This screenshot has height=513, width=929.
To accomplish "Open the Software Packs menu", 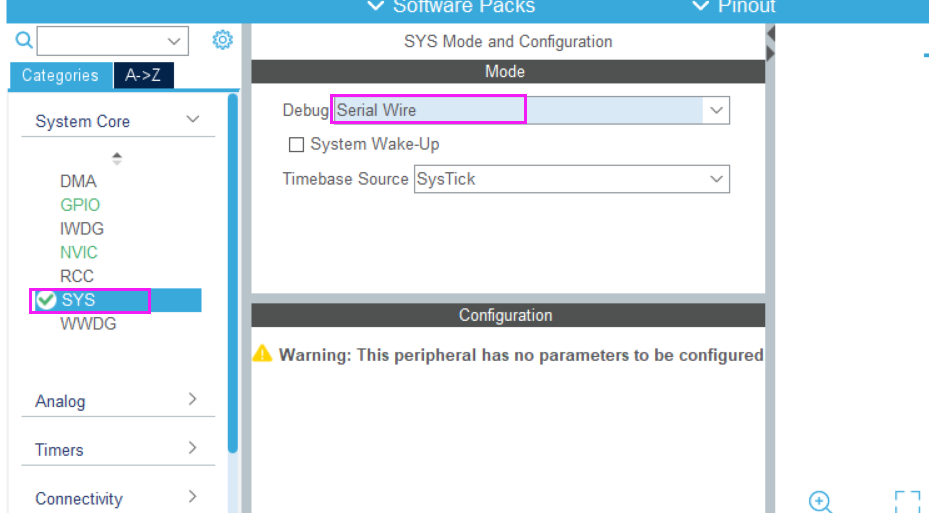I will click(451, 7).
